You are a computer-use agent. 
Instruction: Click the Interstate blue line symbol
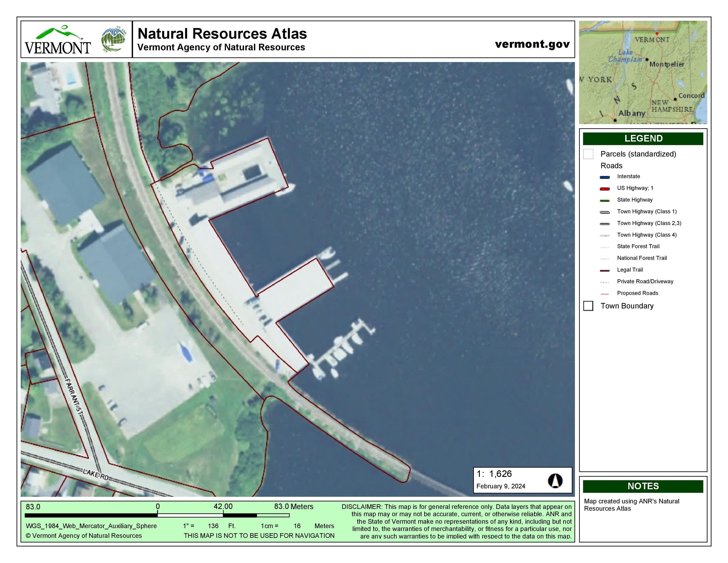(x=605, y=177)
